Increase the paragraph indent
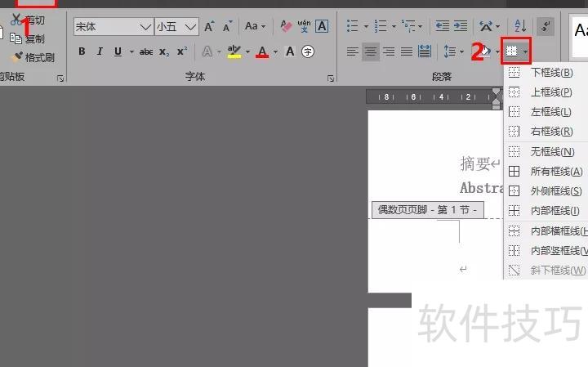 (x=461, y=26)
